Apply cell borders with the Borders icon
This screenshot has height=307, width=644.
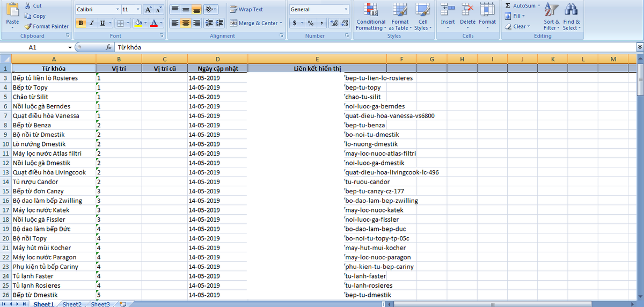pos(120,23)
